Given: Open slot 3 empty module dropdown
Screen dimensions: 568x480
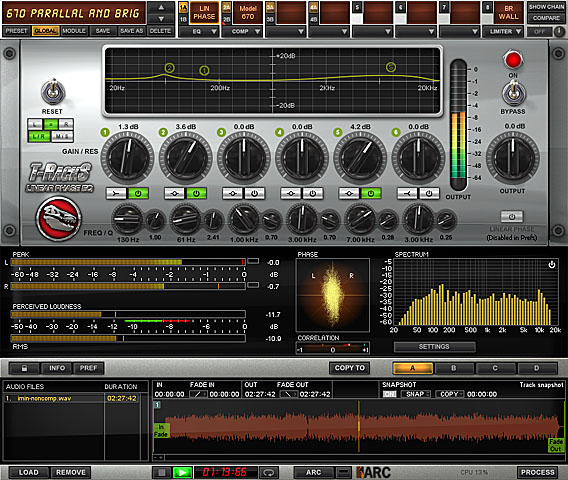Looking at the screenshot, I should (286, 32).
